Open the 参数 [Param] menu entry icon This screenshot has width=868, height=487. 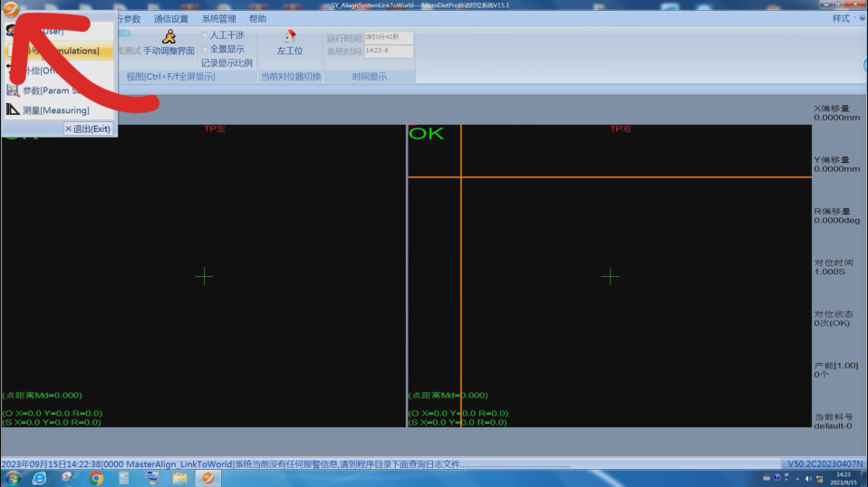(13, 91)
